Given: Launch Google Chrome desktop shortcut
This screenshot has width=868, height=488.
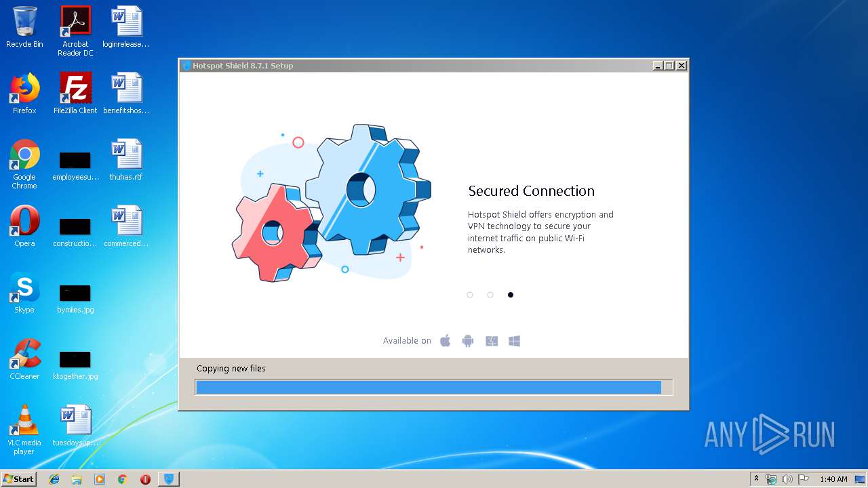Looking at the screenshot, I should coord(24,164).
